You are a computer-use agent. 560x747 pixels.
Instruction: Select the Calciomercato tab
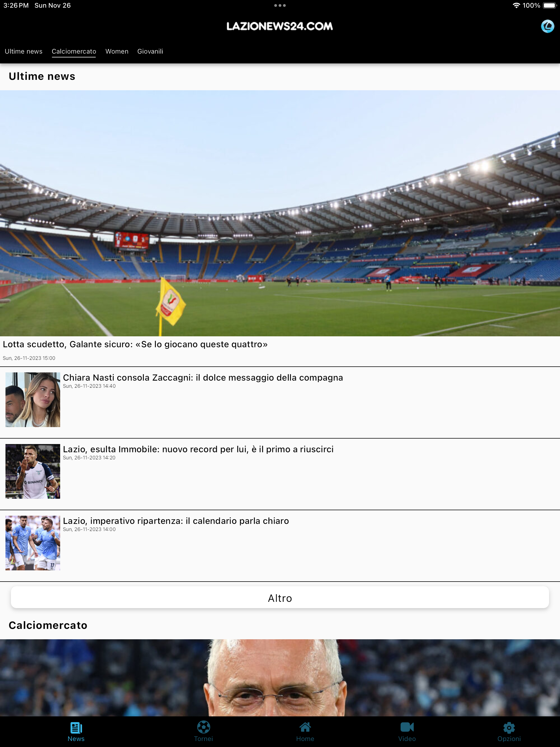click(74, 51)
